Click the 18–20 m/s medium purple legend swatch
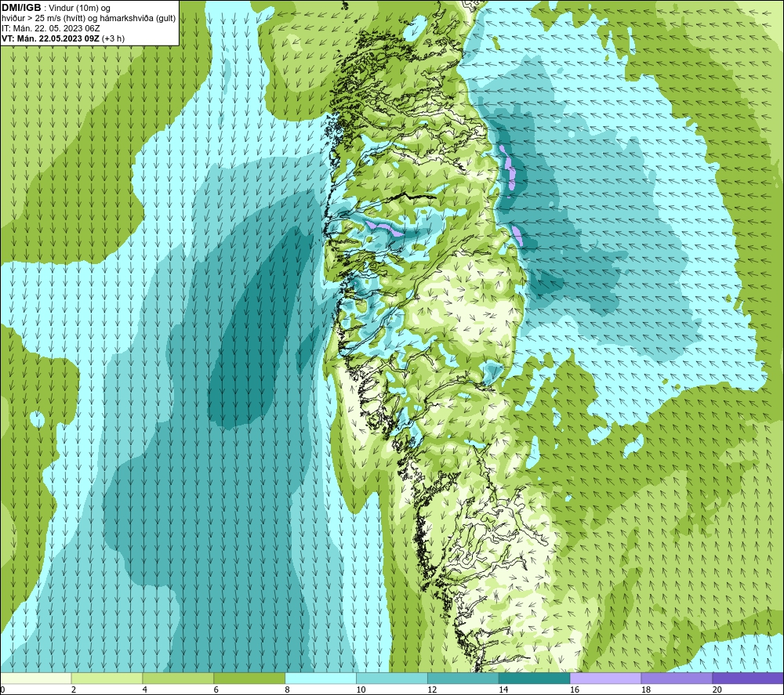The width and height of the screenshot is (784, 695). tap(677, 678)
